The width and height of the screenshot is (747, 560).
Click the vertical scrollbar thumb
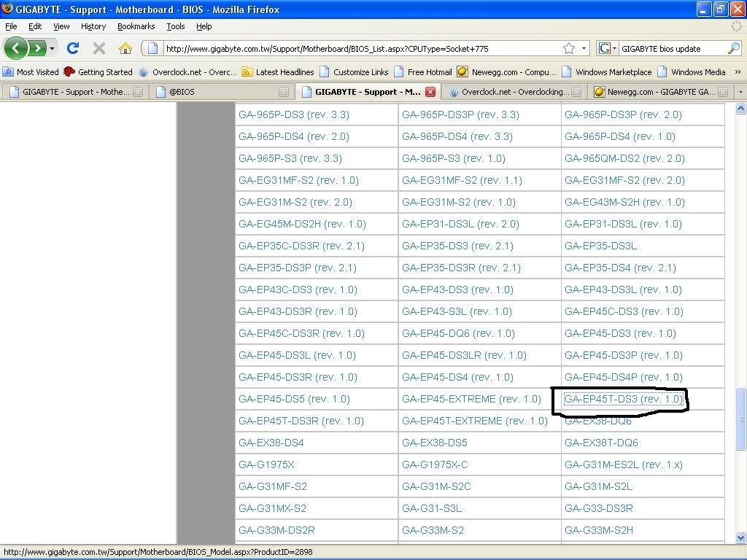(x=741, y=419)
